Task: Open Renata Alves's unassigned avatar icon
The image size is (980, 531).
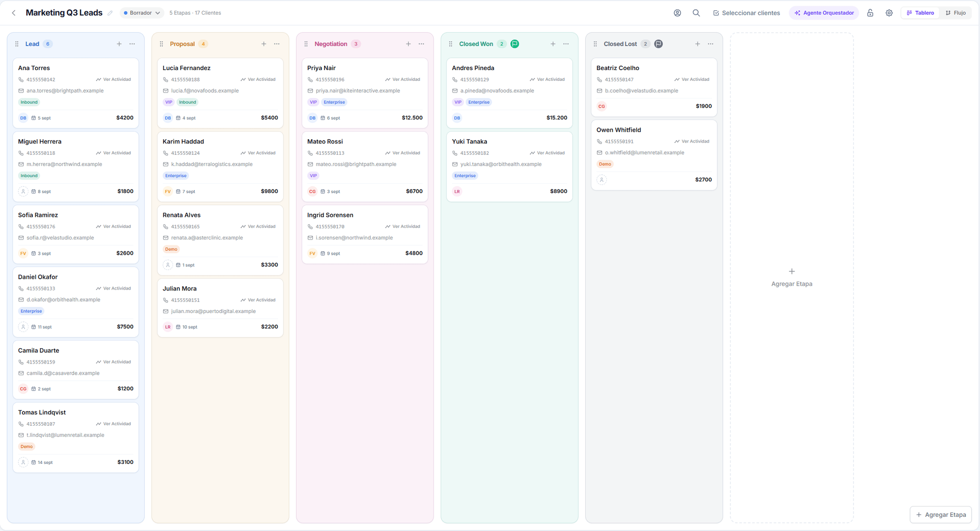Action: [168, 265]
